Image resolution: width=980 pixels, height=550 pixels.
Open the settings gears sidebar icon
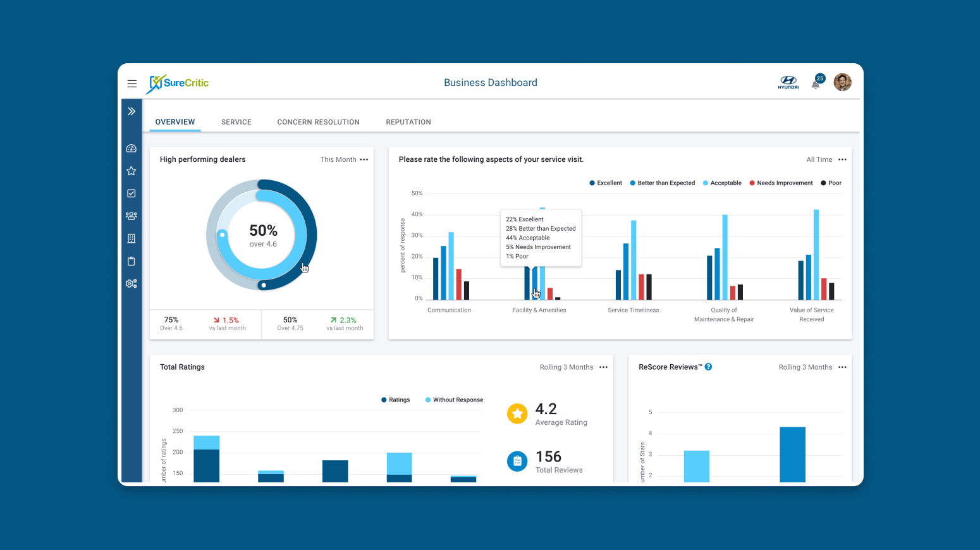132,284
